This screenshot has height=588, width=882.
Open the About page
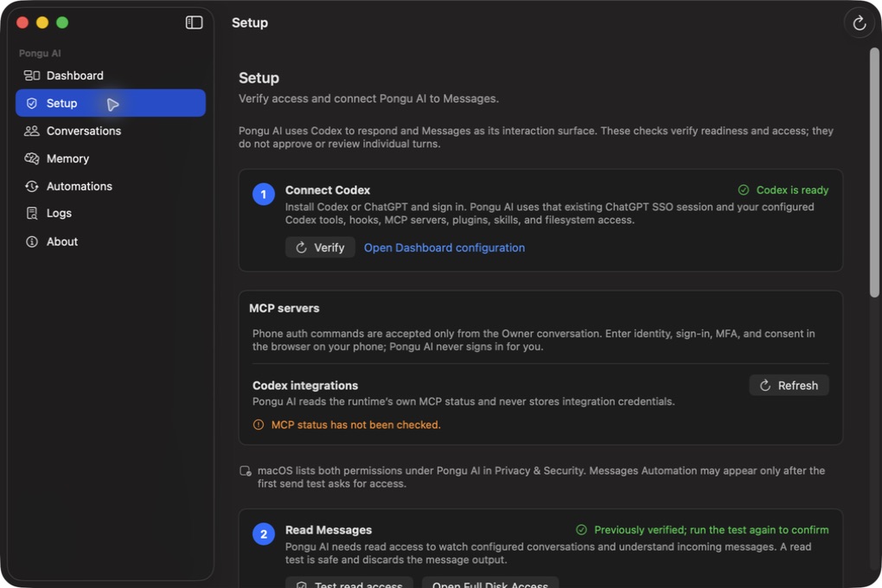coord(111,241)
